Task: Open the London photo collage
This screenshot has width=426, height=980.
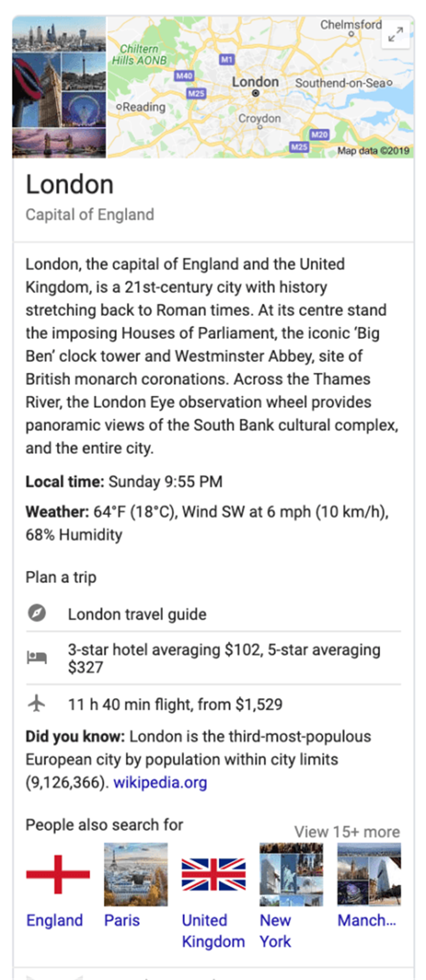Action: point(59,87)
